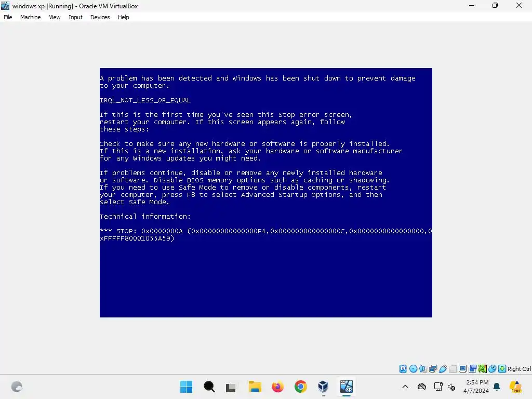532x399 pixels.
Task: Launch Google Chrome from taskbar
Action: click(301, 387)
